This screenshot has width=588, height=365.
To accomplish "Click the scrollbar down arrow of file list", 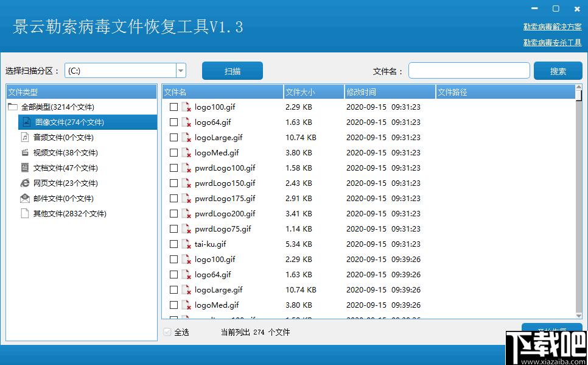I will click(x=579, y=316).
